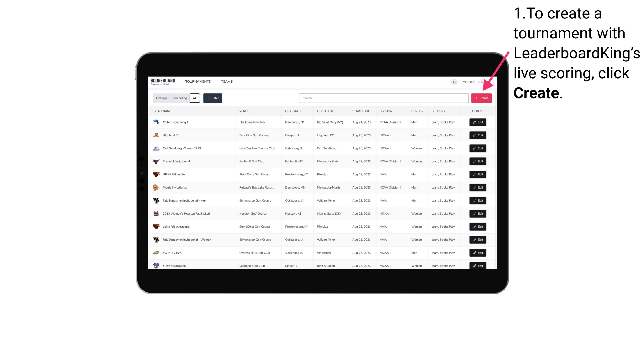Click on TEAMS navigation tab
Screen dimensions: 644x346
(227, 81)
